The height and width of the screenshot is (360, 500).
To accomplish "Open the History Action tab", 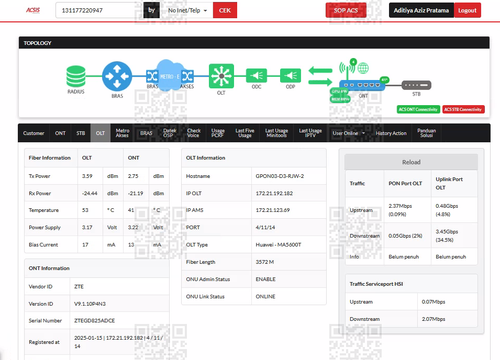I will click(x=391, y=133).
